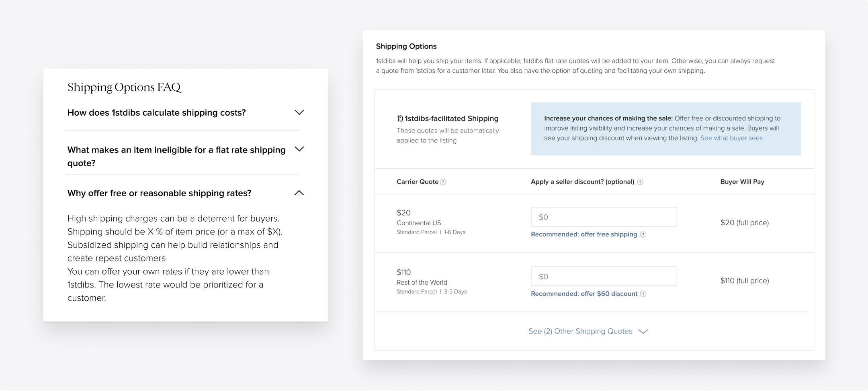Click the 'Rest of the World' destination label
The width and height of the screenshot is (868, 391).
click(422, 282)
